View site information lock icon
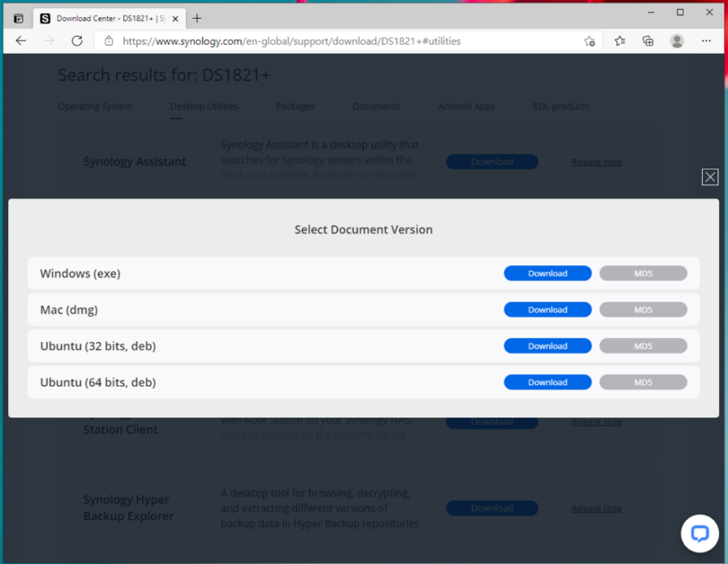 [109, 40]
